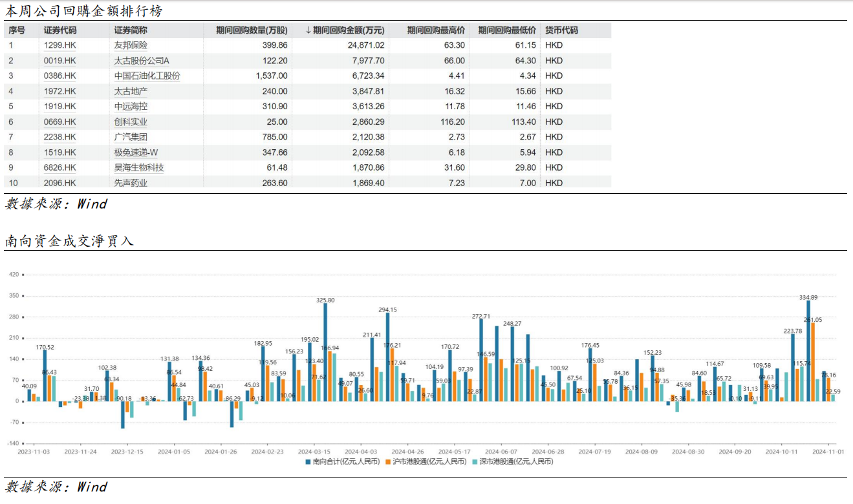Click the heading 南向資金成交淨買入
This screenshot has width=853, height=504.
point(69,241)
